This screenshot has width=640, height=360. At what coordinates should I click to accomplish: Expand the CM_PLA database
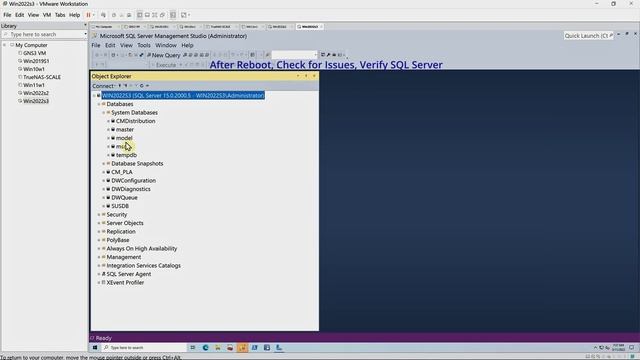[x=104, y=172]
